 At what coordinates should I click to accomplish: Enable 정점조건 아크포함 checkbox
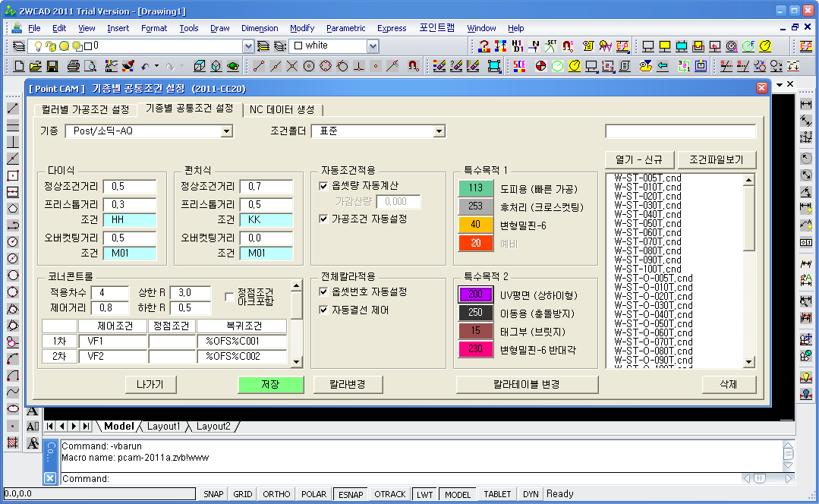tap(228, 297)
